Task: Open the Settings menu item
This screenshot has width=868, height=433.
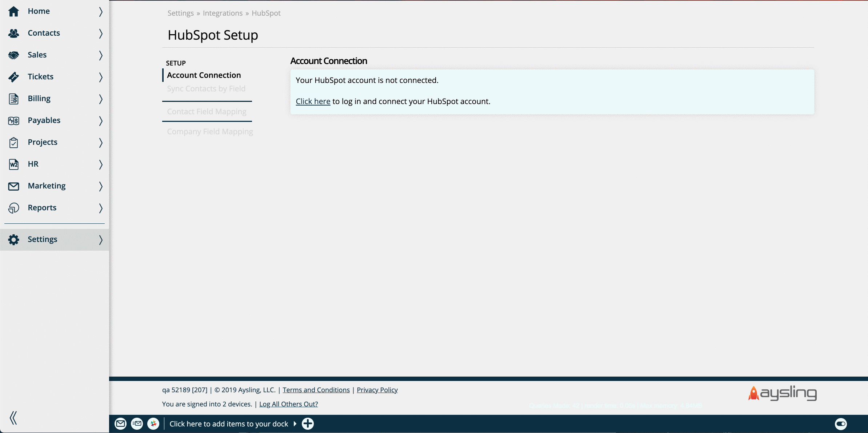Action: click(x=55, y=239)
